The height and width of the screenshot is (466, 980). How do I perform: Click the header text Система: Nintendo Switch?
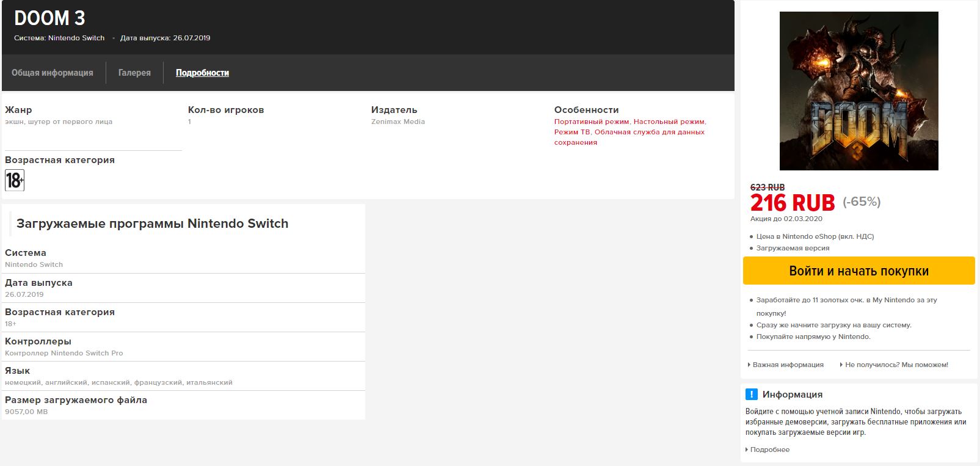pyautogui.click(x=59, y=38)
